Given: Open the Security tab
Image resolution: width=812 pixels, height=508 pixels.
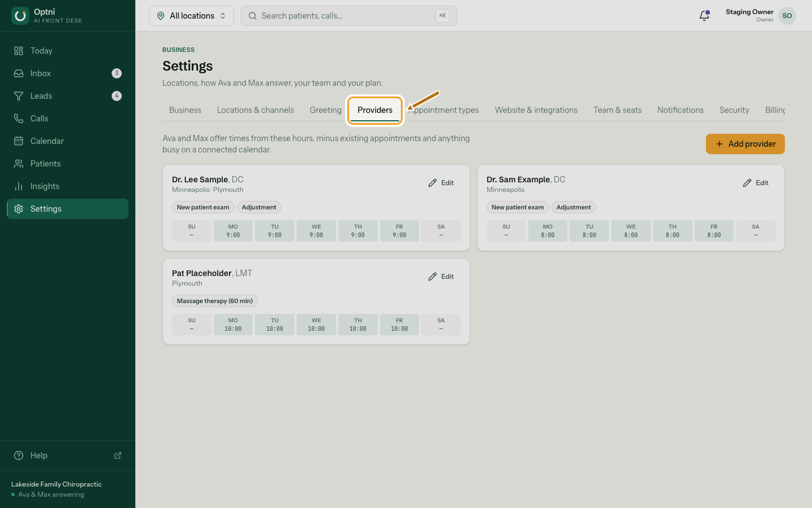Looking at the screenshot, I should [734, 110].
